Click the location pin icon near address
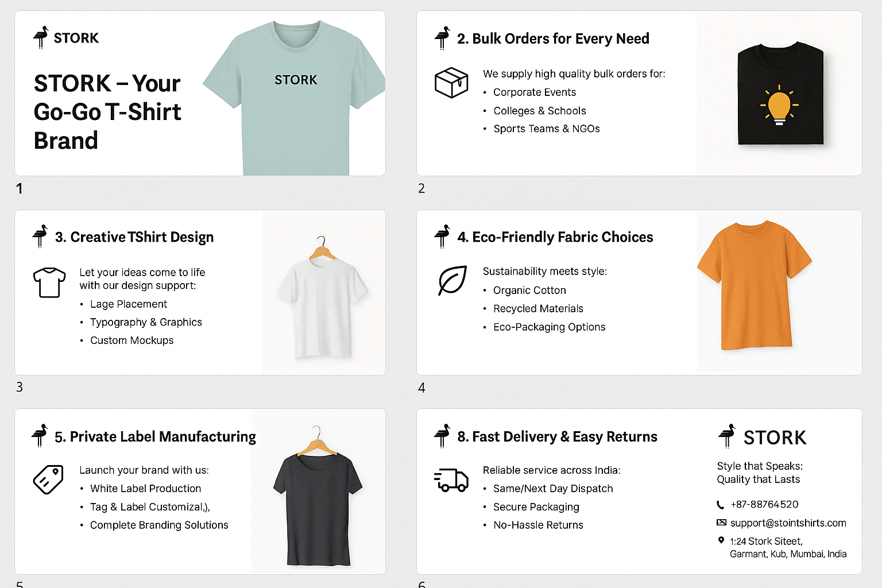 click(721, 540)
